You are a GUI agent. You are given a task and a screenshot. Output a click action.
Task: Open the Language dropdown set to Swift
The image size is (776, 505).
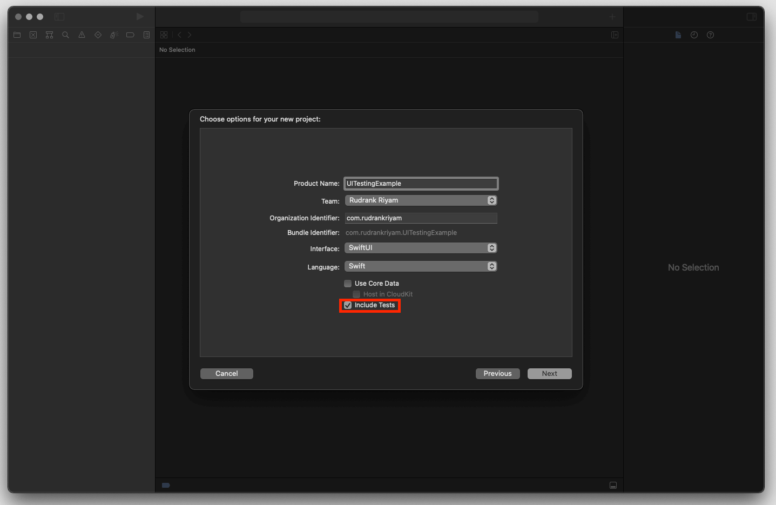420,267
